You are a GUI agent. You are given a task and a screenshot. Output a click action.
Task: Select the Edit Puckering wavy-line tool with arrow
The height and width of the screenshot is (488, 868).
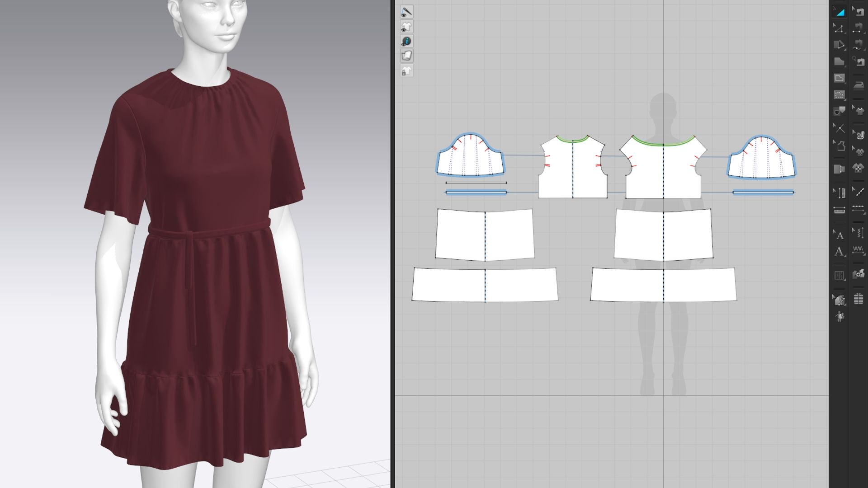[858, 233]
